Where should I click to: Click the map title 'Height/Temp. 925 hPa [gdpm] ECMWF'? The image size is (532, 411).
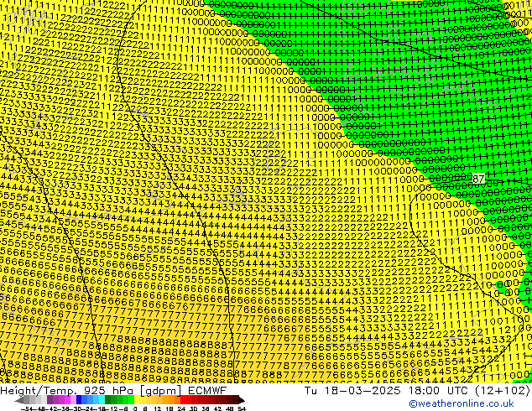click(113, 390)
